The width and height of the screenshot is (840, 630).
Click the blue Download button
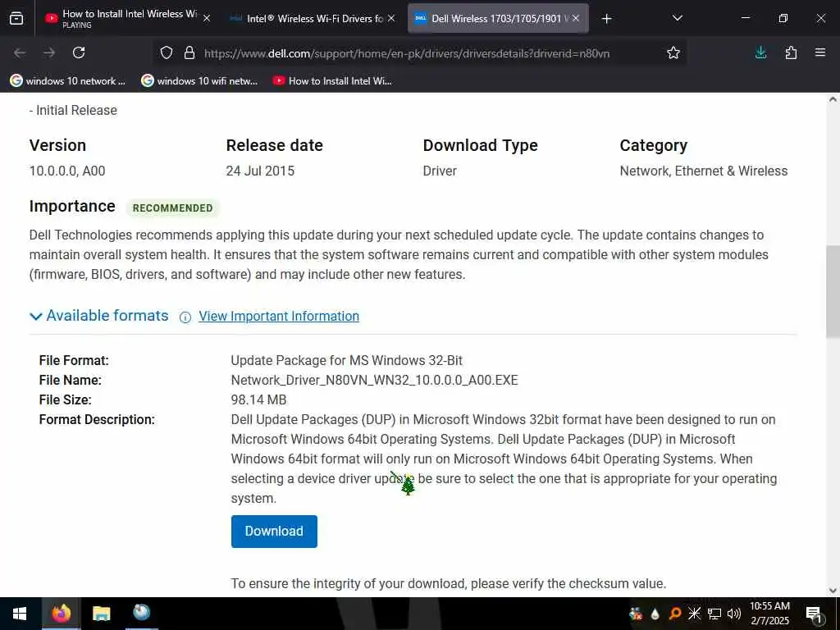coord(274,531)
